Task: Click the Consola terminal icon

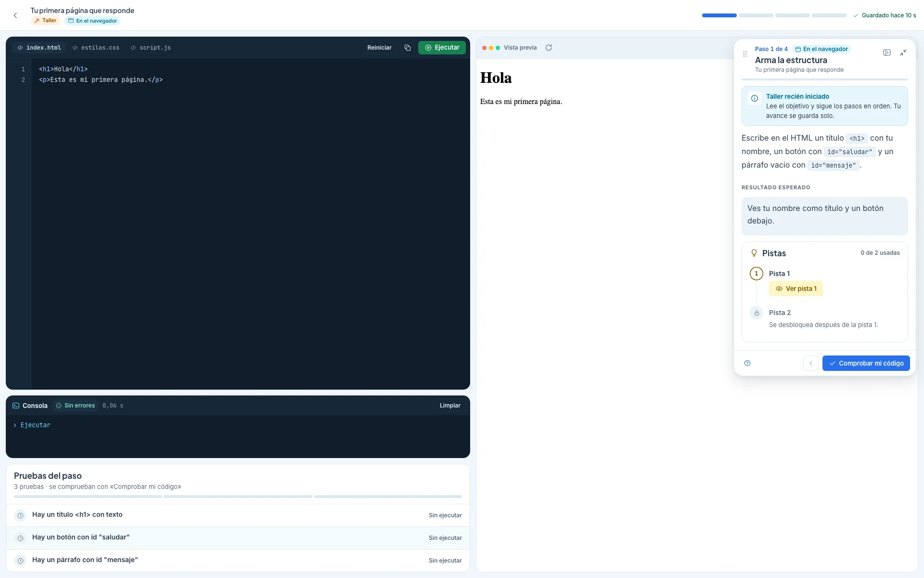Action: (x=16, y=406)
